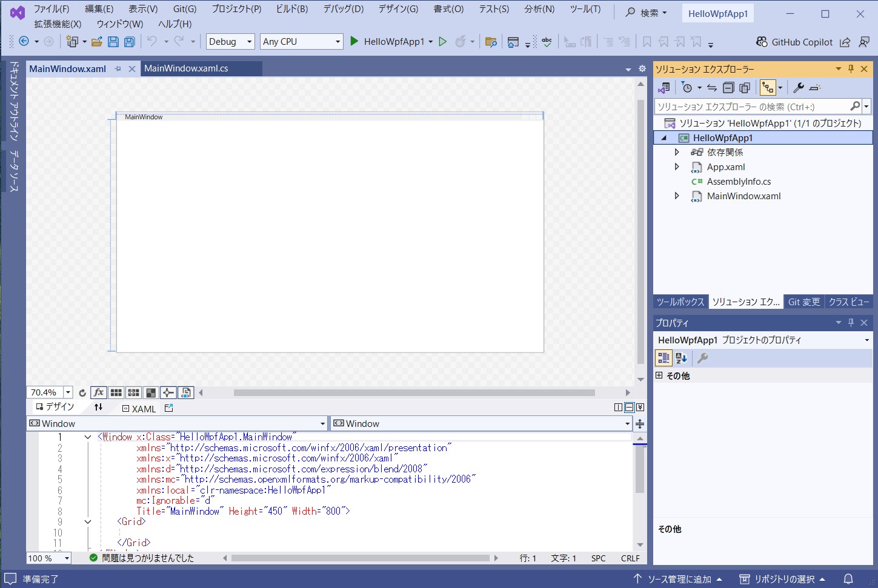Save all files using the Save All icon
Screen dimensions: 878x588
coord(129,41)
